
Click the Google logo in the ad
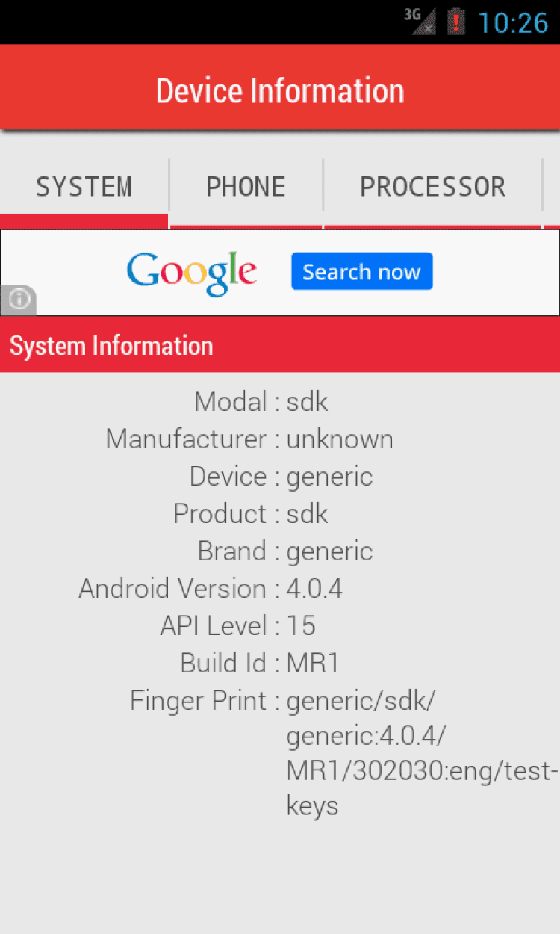(x=192, y=272)
